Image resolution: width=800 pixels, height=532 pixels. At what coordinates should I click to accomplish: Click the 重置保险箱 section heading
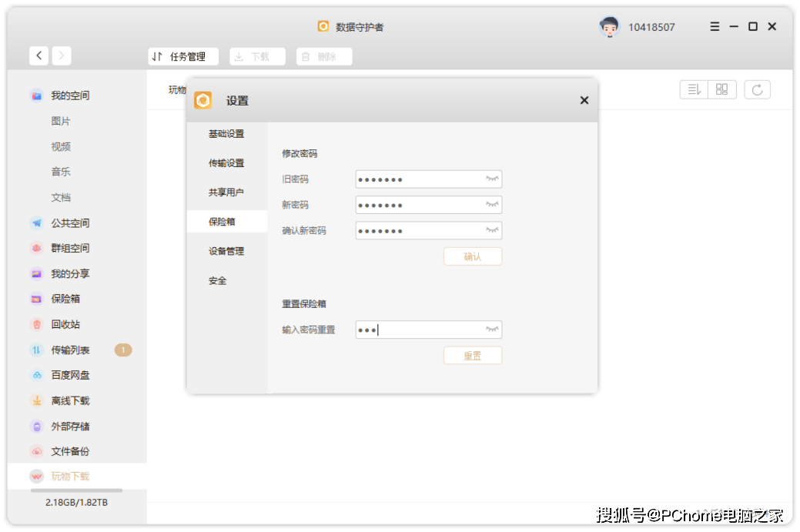(x=304, y=304)
